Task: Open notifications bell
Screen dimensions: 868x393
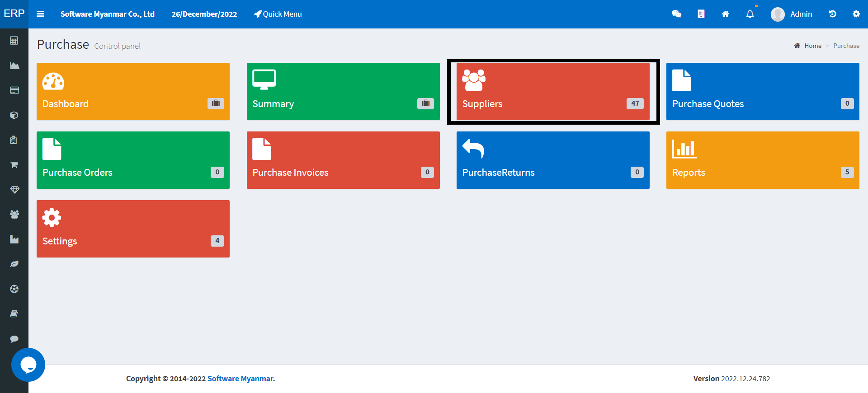Action: click(750, 14)
